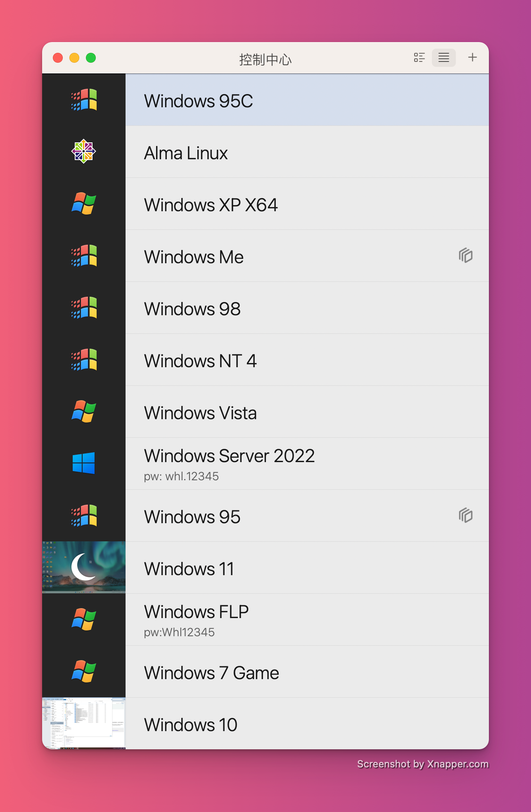Click the Windows XP X64 flag icon
The height and width of the screenshot is (812, 531).
point(84,203)
